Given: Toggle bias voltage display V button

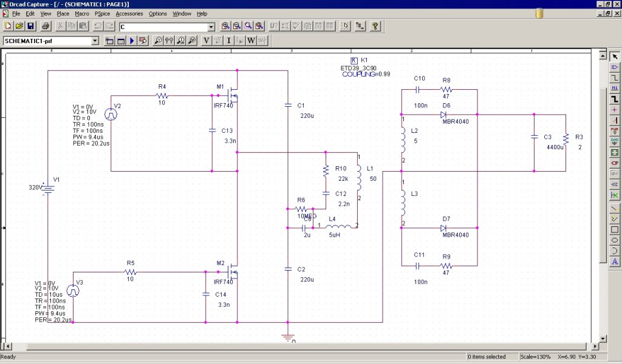Looking at the screenshot, I should (207, 41).
